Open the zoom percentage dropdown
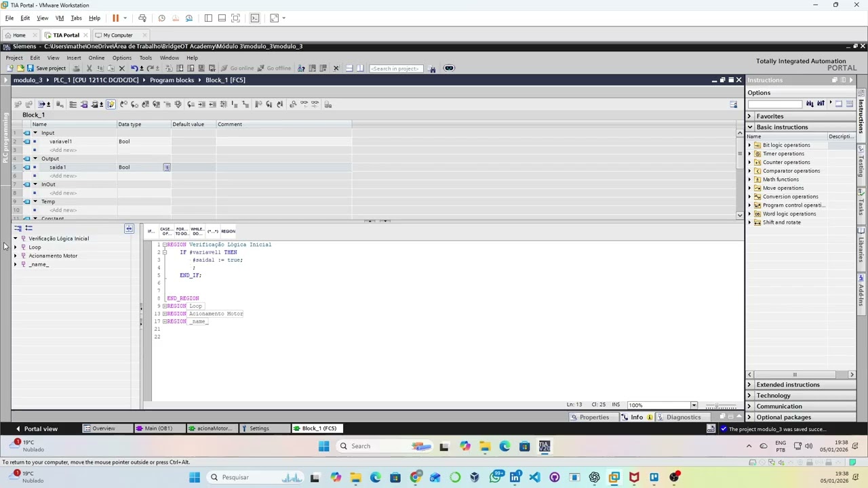868x488 pixels. pyautogui.click(x=694, y=405)
